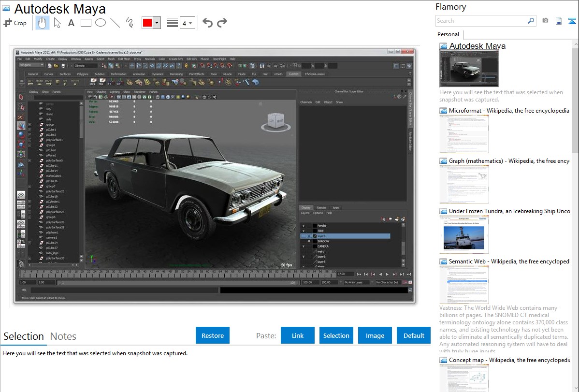
Task: Click the Image paste button
Action: [375, 335]
